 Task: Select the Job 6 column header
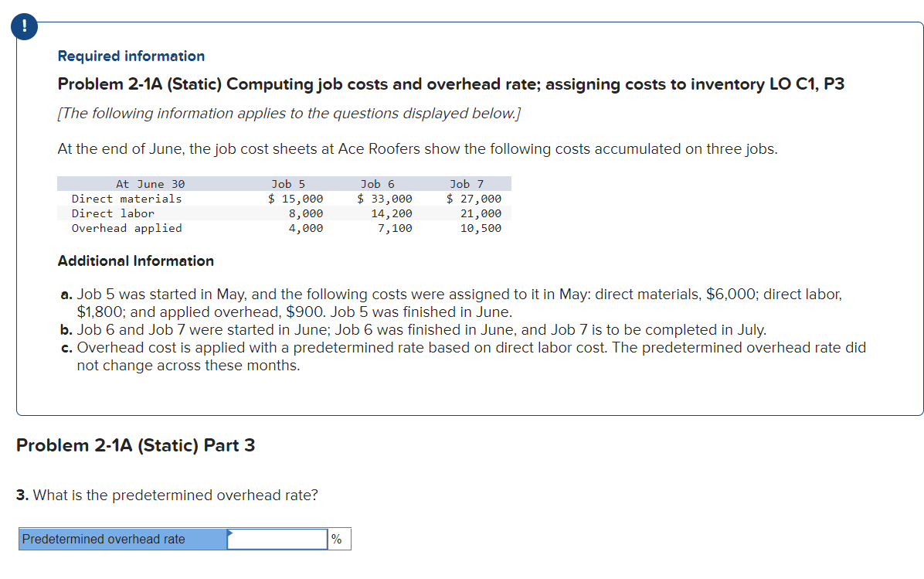pyautogui.click(x=376, y=183)
